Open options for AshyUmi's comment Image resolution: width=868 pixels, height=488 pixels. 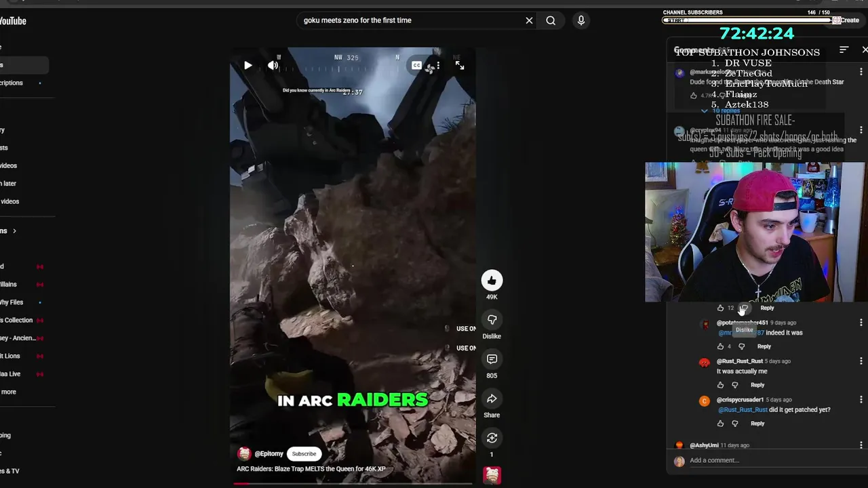[861, 445]
